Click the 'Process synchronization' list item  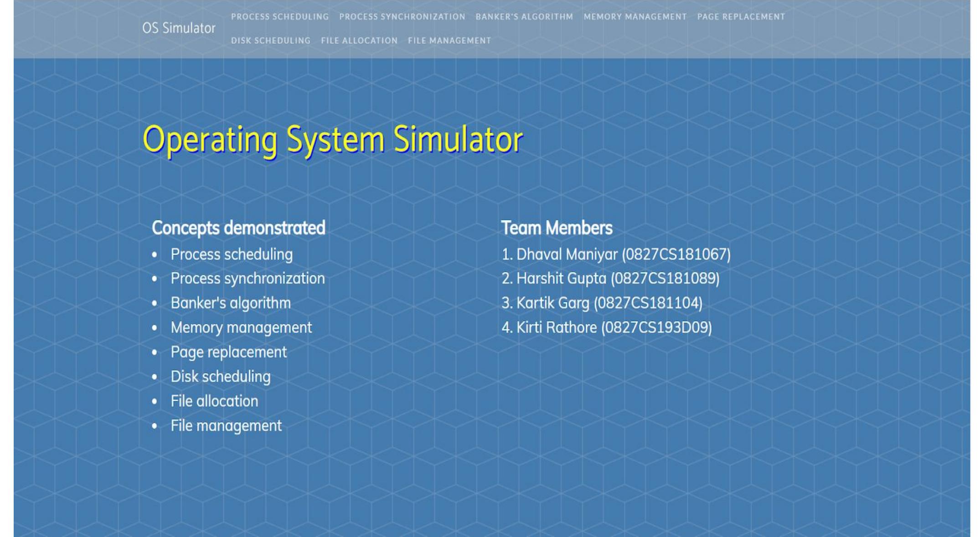[248, 279]
